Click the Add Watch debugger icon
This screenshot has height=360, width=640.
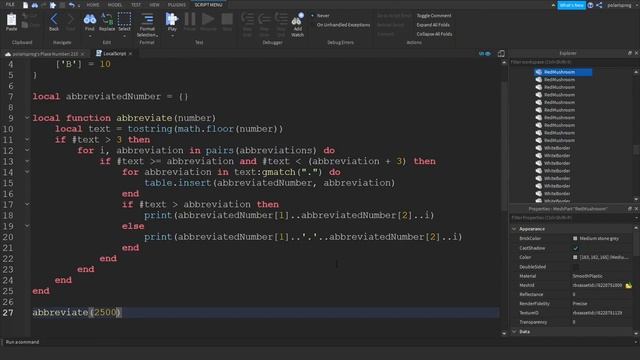(298, 19)
